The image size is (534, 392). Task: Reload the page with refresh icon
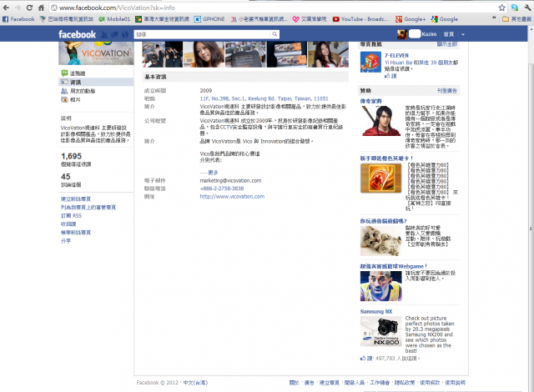(30, 8)
